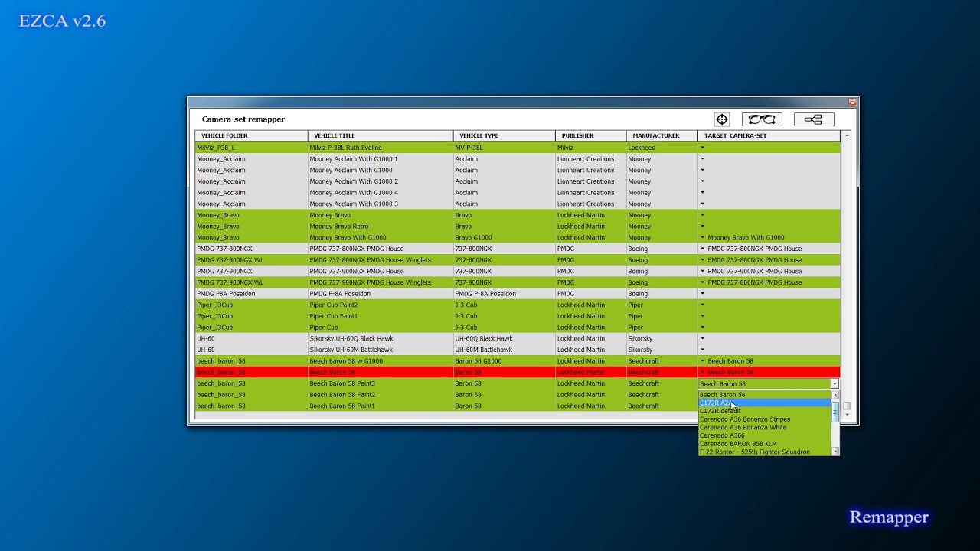
Task: Select 'PMDG 737-900NGX PMDG House Winglets' title cell
Action: tap(381, 282)
